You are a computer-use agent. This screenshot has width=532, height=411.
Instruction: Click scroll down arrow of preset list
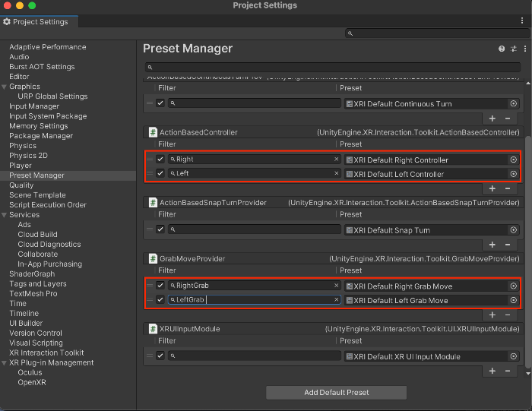pos(527,373)
